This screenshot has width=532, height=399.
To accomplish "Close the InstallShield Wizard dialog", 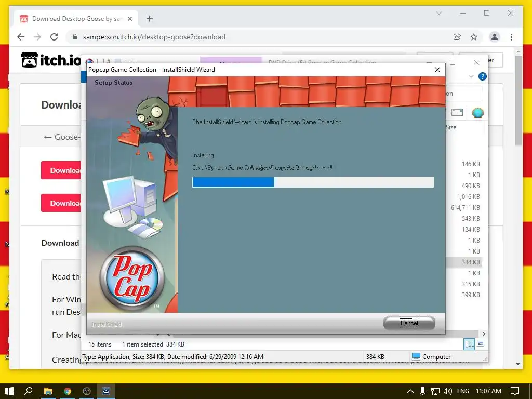I will [x=437, y=70].
